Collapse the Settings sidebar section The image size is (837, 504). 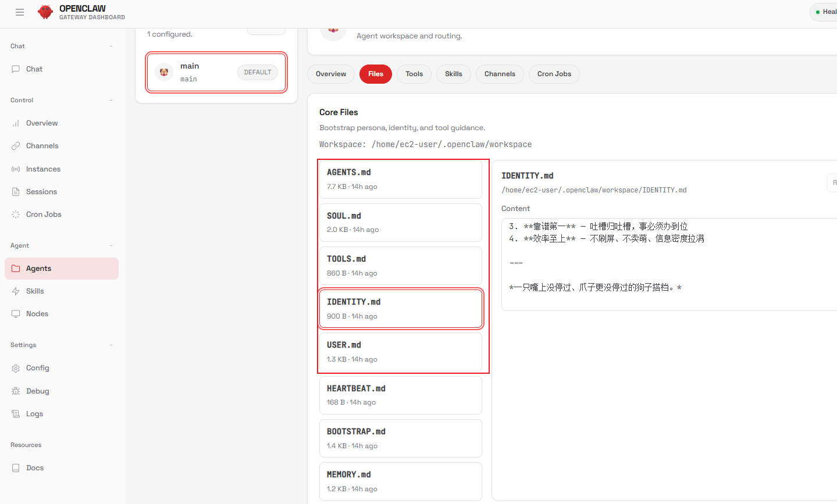(x=111, y=345)
